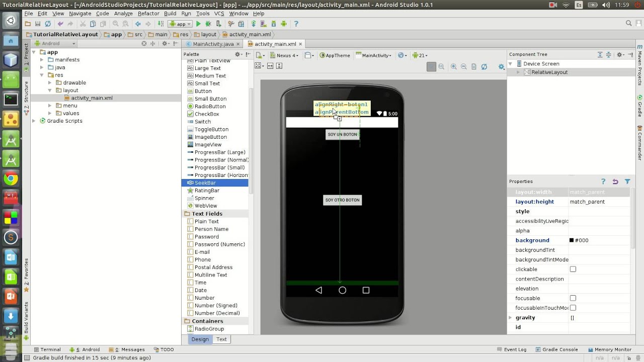Open the Refactor menu

[x=148, y=14]
